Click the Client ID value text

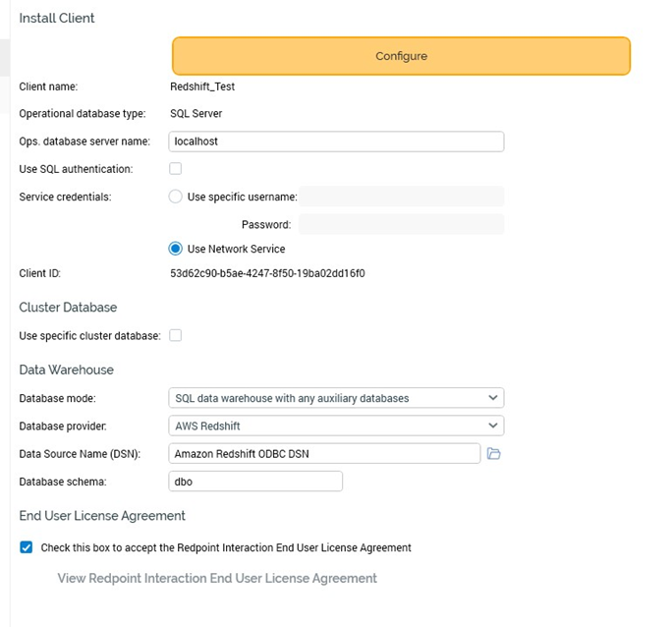click(x=267, y=273)
